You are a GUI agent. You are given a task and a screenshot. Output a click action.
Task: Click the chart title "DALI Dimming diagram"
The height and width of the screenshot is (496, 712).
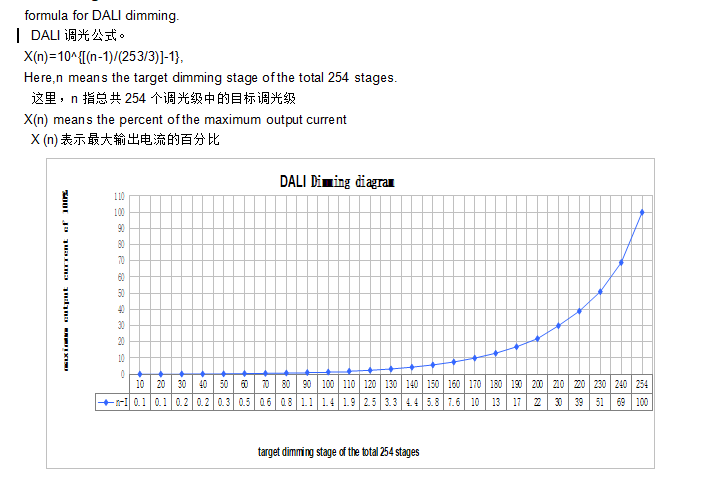(337, 182)
